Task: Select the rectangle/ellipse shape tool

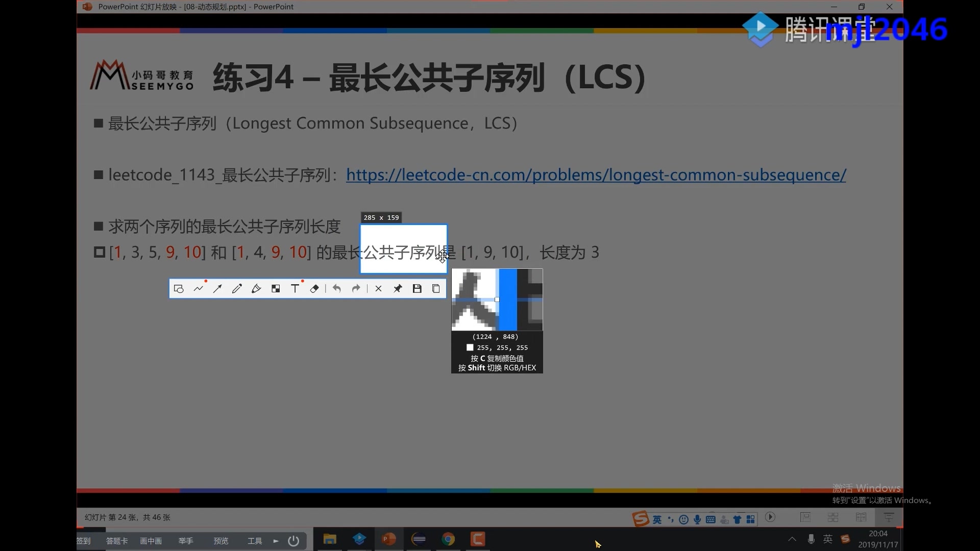Action: (x=179, y=289)
